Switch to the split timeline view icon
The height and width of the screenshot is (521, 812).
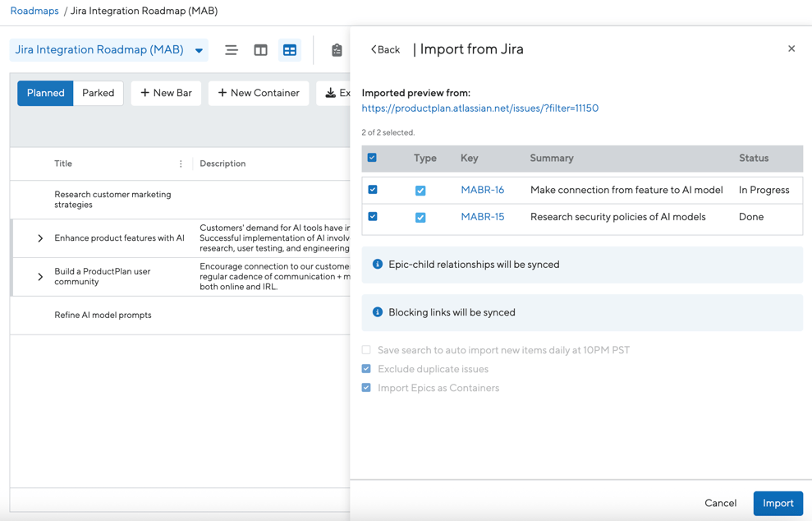[260, 50]
